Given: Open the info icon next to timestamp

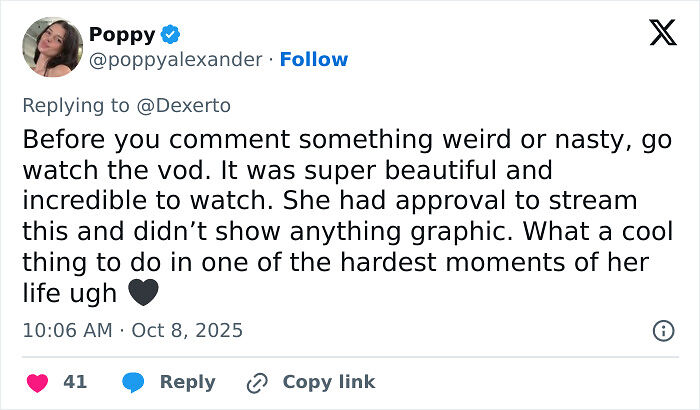Looking at the screenshot, I should [662, 330].
